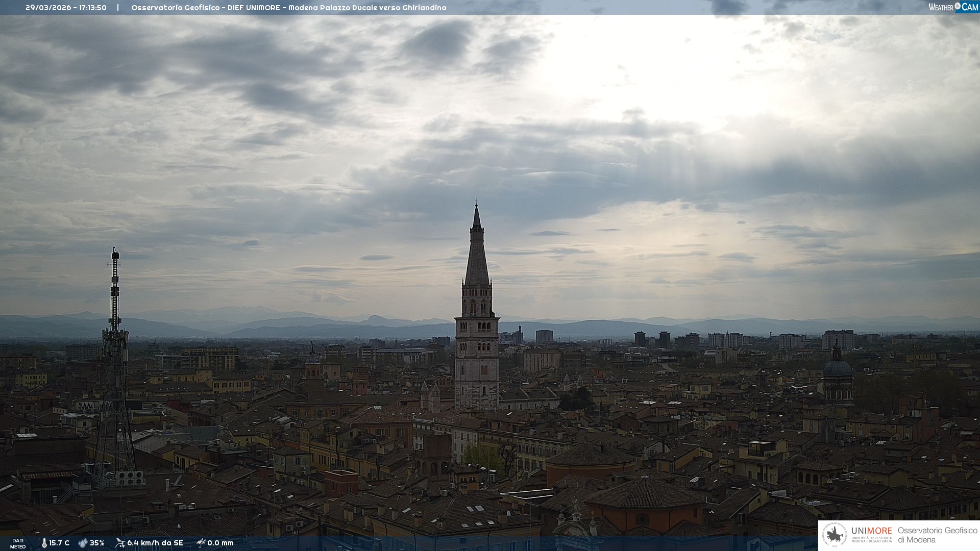Click the 15.7 C temperature reading
Image resolution: width=980 pixels, height=551 pixels.
(59, 543)
